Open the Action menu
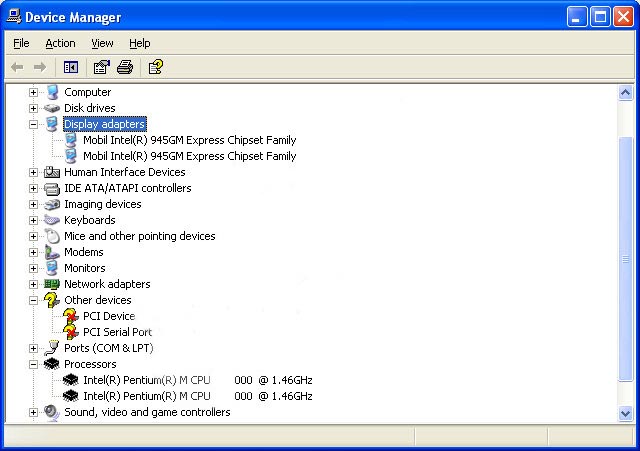This screenshot has height=451, width=640. pos(60,43)
